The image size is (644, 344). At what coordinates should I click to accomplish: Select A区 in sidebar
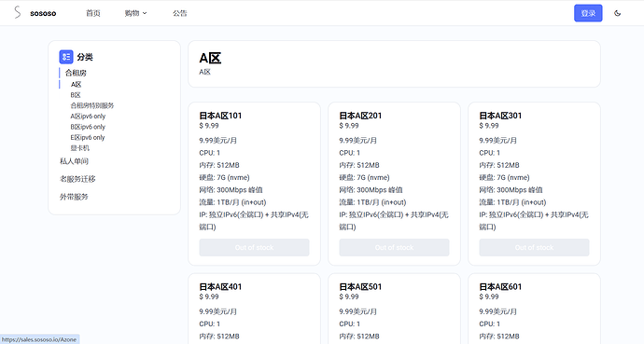(76, 85)
